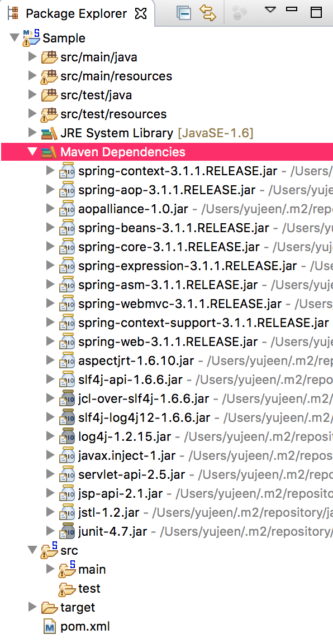Select the Package Explorer tab
The image size is (333, 644).
coord(77,13)
